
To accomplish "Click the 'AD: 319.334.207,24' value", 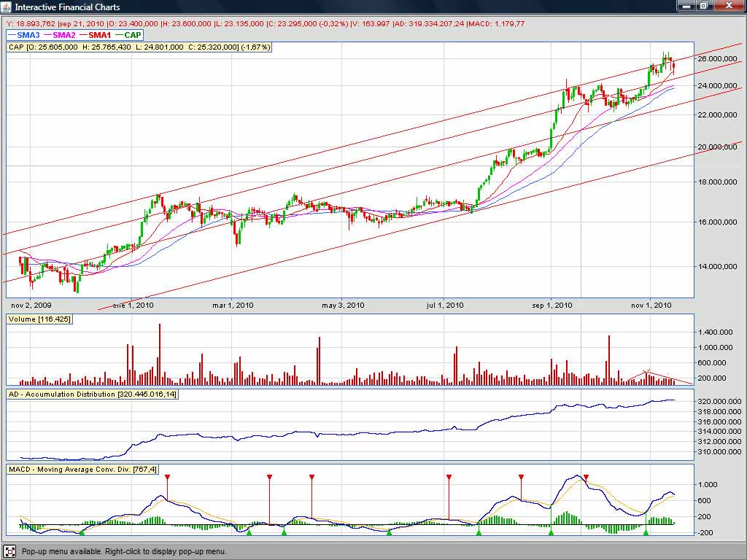I will [429, 23].
